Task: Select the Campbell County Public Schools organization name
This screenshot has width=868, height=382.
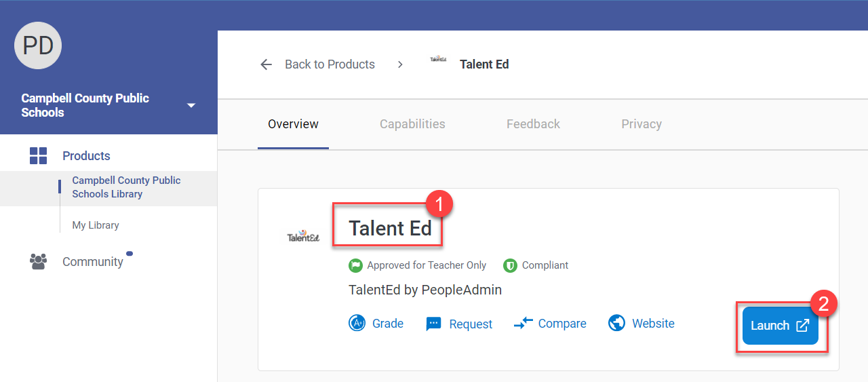Action: coord(85,105)
